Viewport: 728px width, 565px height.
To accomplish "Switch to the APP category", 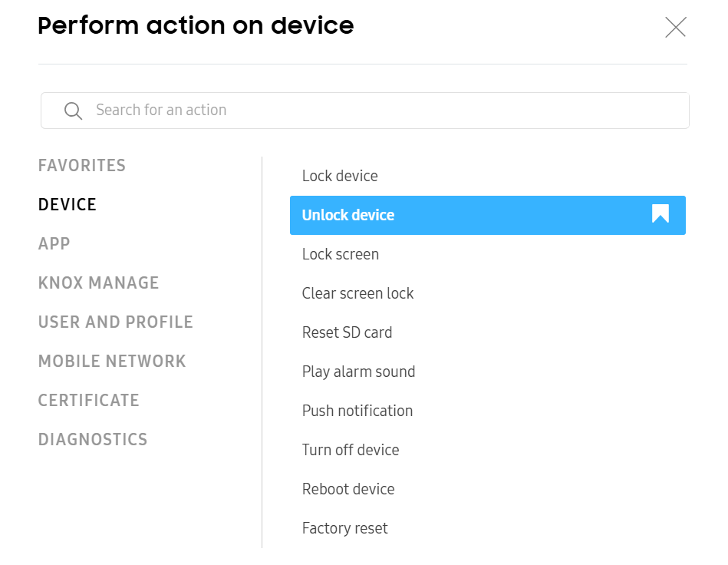I will coord(54,243).
